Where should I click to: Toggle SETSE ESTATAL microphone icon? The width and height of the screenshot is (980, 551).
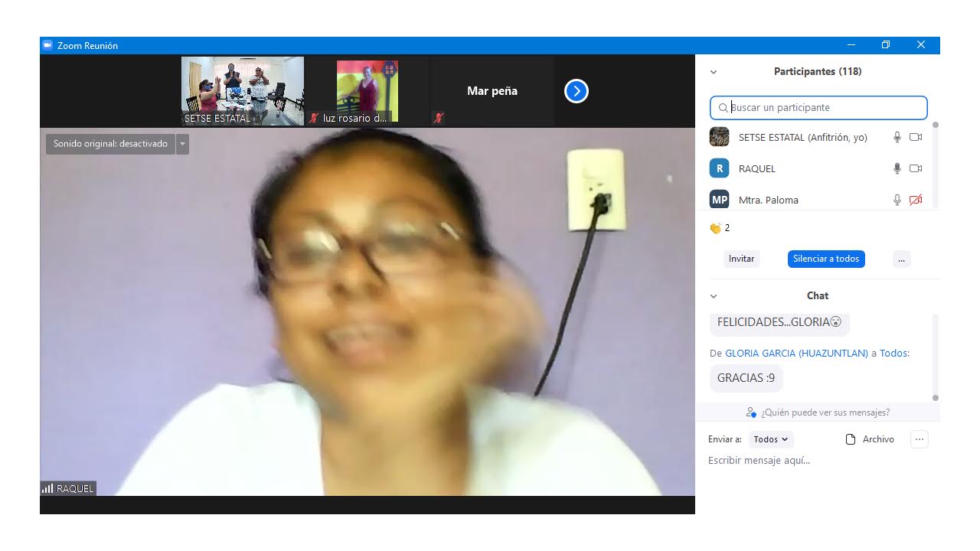point(897,137)
